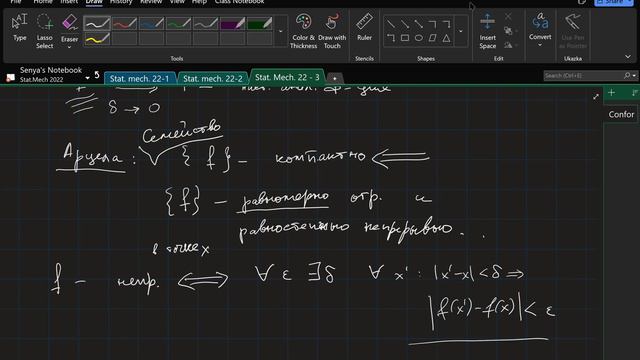Open the Review ribbon tab
Image resolution: width=640 pixels, height=360 pixels.
tap(151, 2)
